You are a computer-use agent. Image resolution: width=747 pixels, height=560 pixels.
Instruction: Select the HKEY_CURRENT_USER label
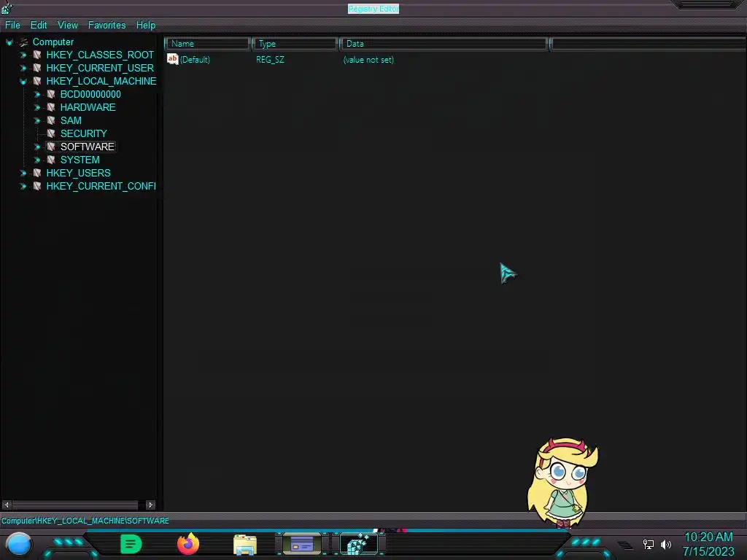point(100,68)
